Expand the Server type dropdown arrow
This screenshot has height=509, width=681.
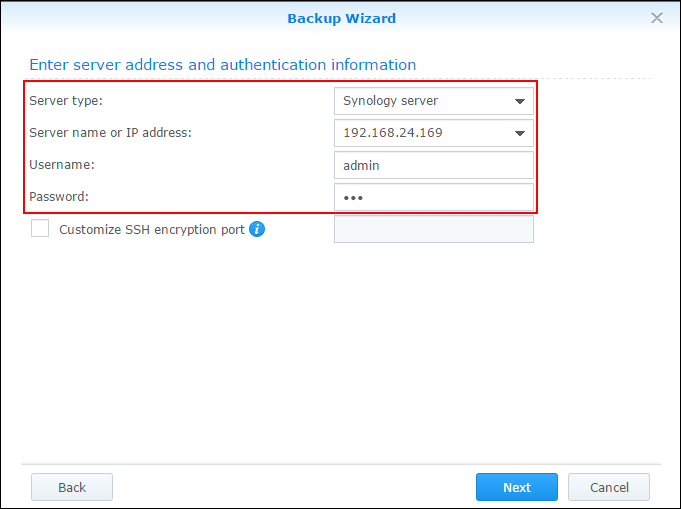tap(520, 101)
